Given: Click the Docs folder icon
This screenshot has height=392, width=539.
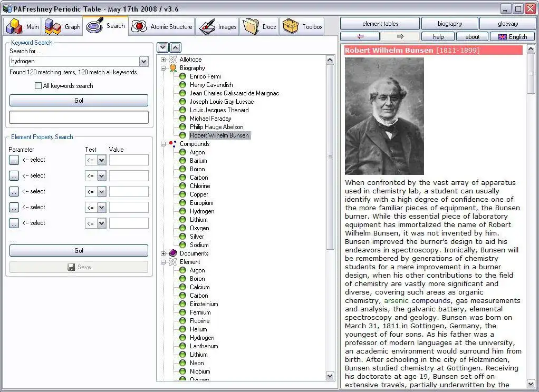Looking at the screenshot, I should (251, 26).
